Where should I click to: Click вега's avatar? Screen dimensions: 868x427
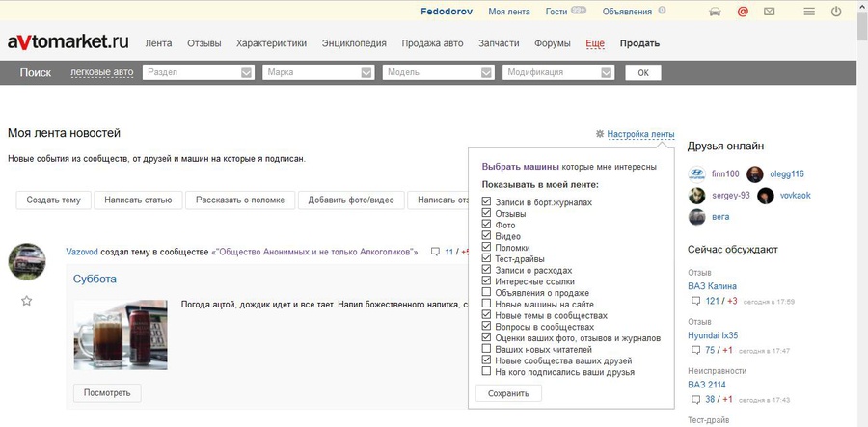[697, 217]
